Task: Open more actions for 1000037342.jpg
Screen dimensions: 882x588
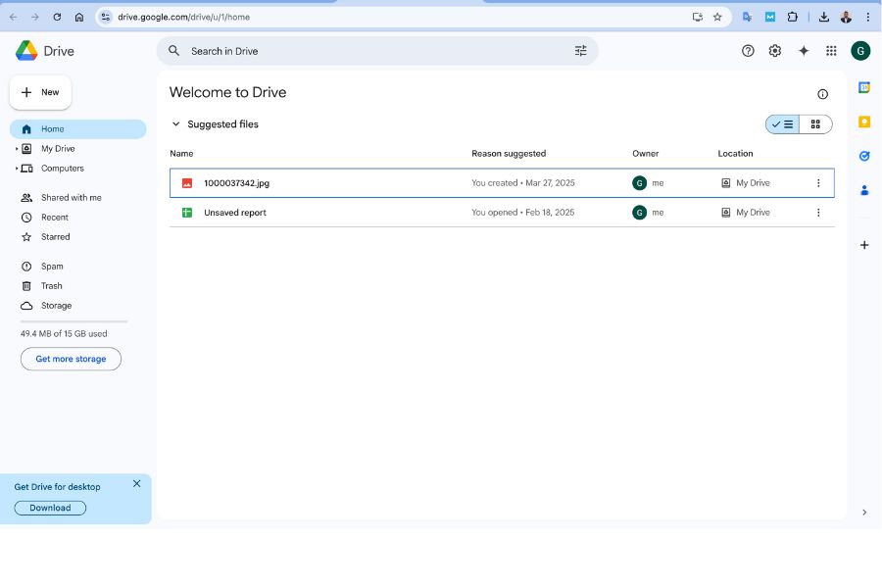Action: coord(818,183)
